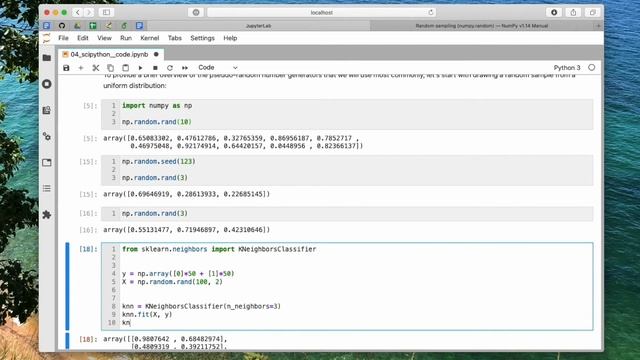Add a new Safari tab with plus button
Image resolution: width=640 pixels, height=360 pixels.
click(x=598, y=26)
